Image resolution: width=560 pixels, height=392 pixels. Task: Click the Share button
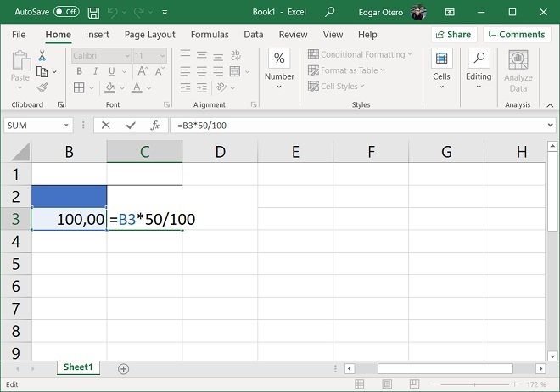point(454,35)
